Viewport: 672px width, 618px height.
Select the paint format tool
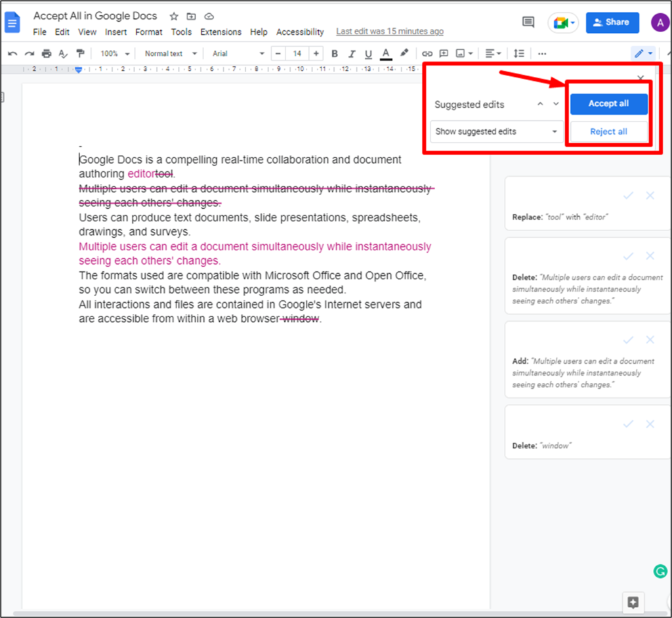coord(80,54)
